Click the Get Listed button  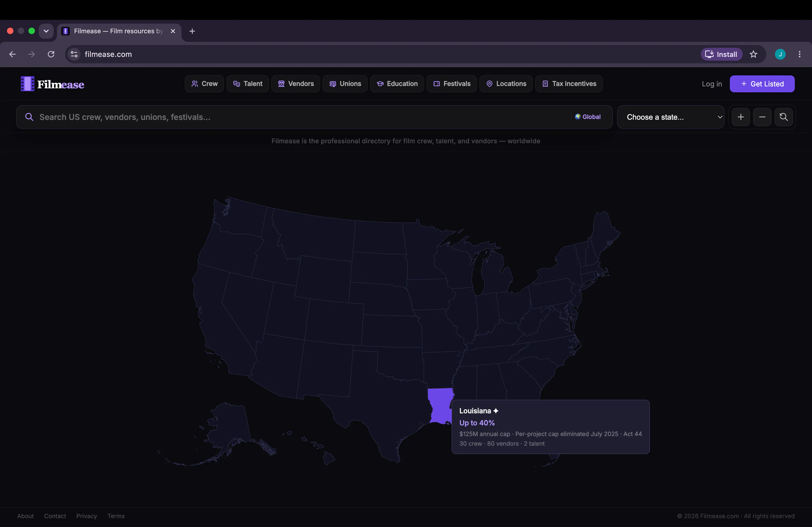click(x=762, y=84)
